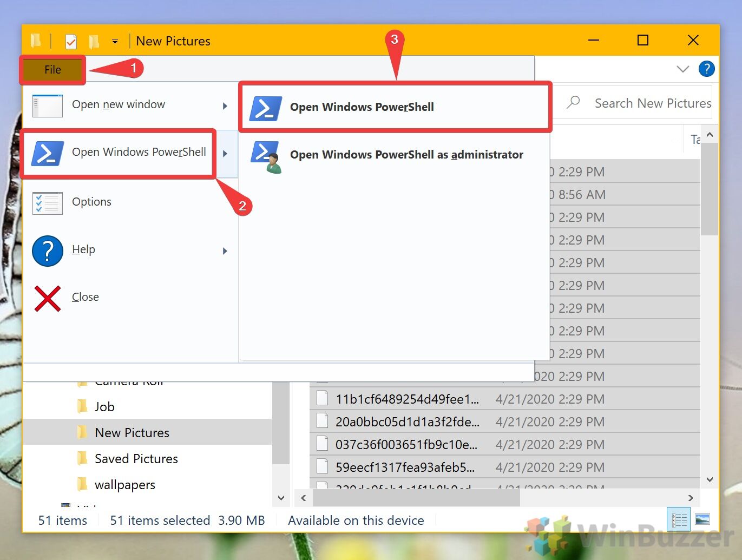
Task: Click the Options checklist icon
Action: 48,203
